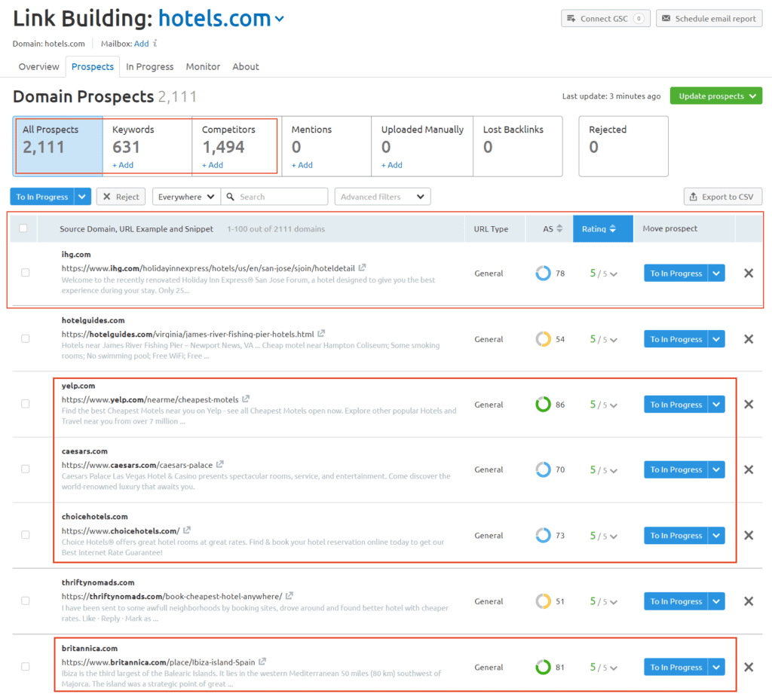Click the britannica.com authority score ring
The image size is (772, 700).
543,667
